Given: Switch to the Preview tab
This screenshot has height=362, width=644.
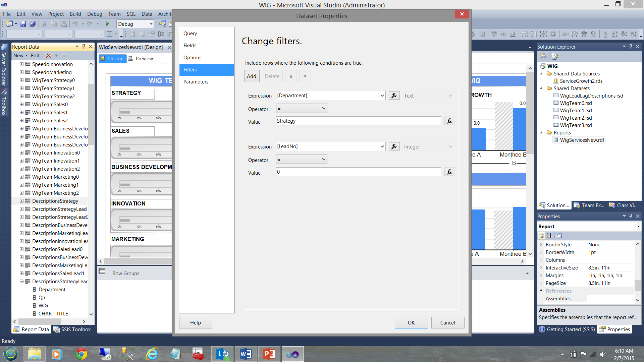Looking at the screenshot, I should click(x=144, y=59).
